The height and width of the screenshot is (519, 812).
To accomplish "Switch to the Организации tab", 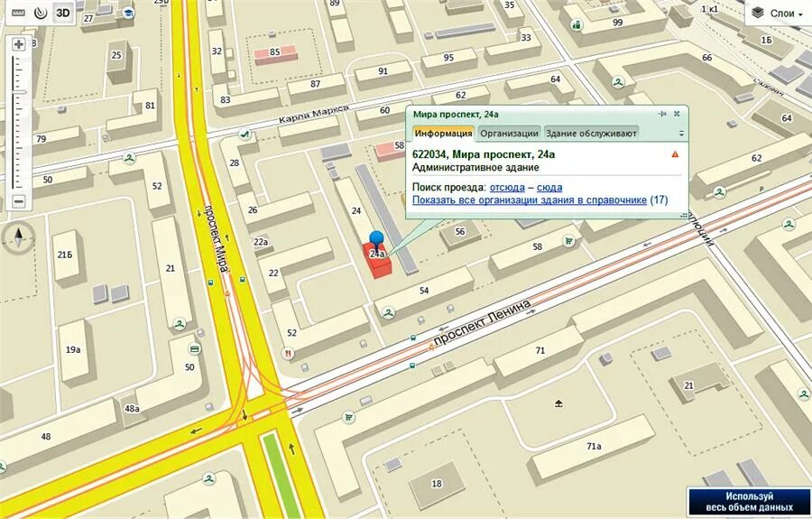I will (509, 133).
